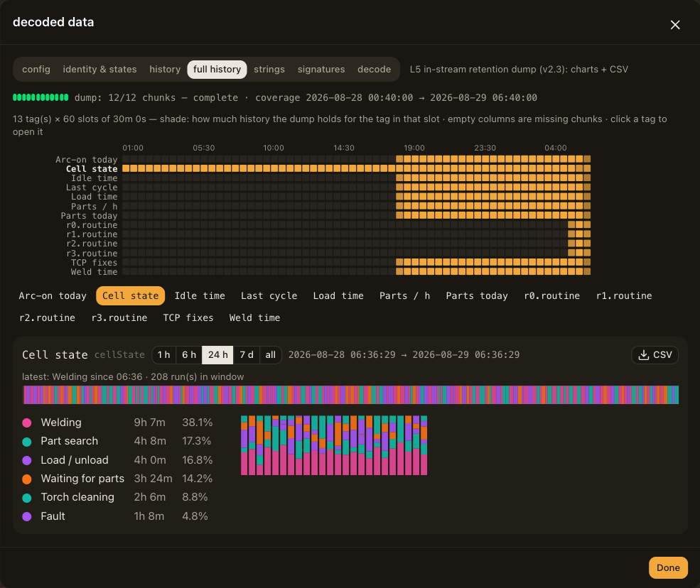Open Parts / h row label in heatmap

pyautogui.click(x=95, y=206)
